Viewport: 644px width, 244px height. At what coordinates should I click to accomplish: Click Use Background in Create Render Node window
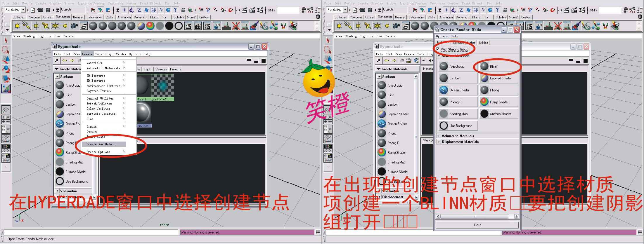(x=458, y=126)
